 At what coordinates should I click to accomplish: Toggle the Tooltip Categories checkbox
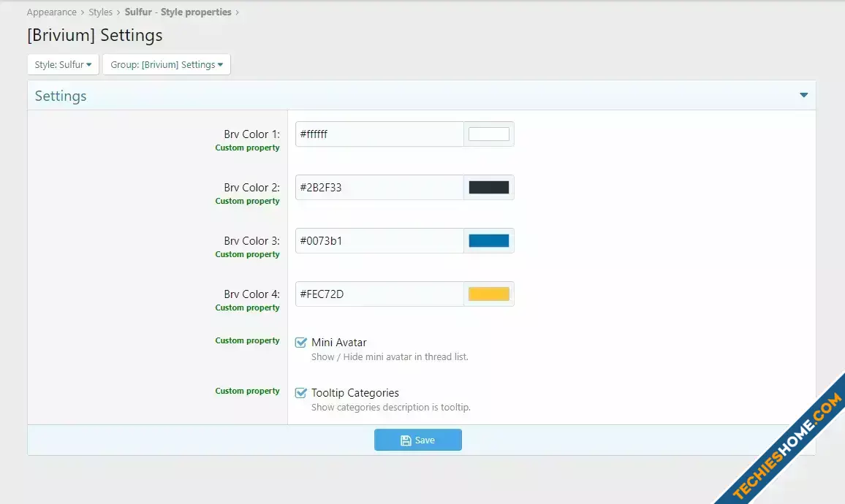pos(300,393)
